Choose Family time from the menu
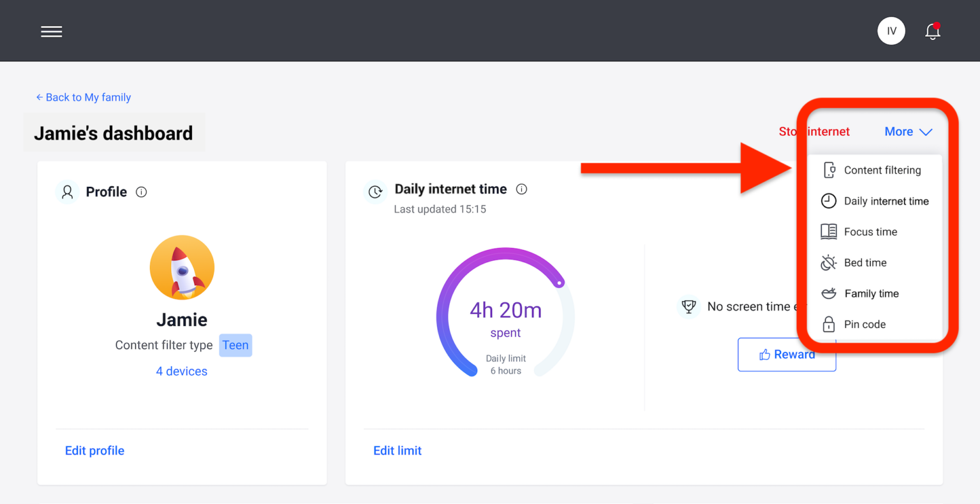Screen dimensions: 980x504 [871, 293]
